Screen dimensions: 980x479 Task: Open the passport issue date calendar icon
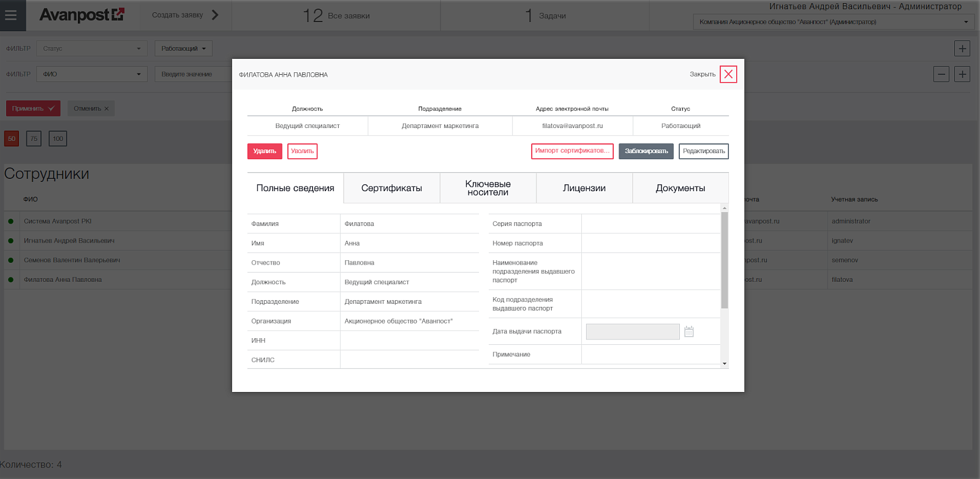[x=689, y=331]
